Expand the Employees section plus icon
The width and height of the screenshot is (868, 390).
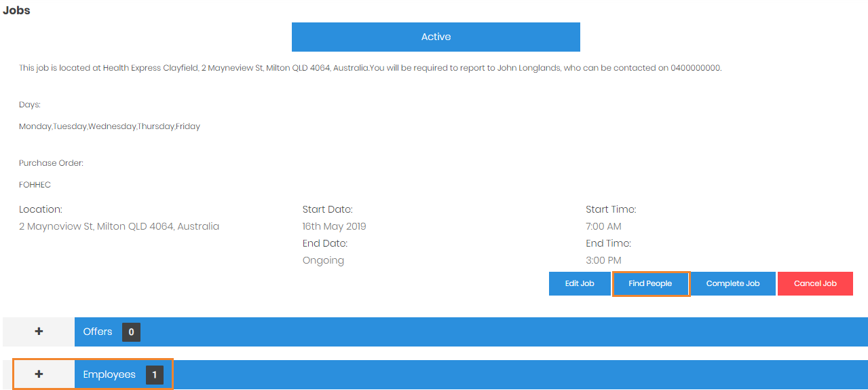[x=39, y=374]
